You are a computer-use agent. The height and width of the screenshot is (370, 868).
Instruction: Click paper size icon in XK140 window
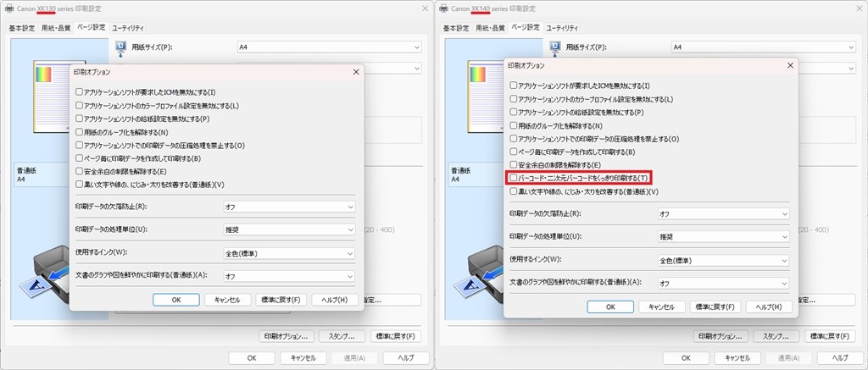[x=554, y=47]
